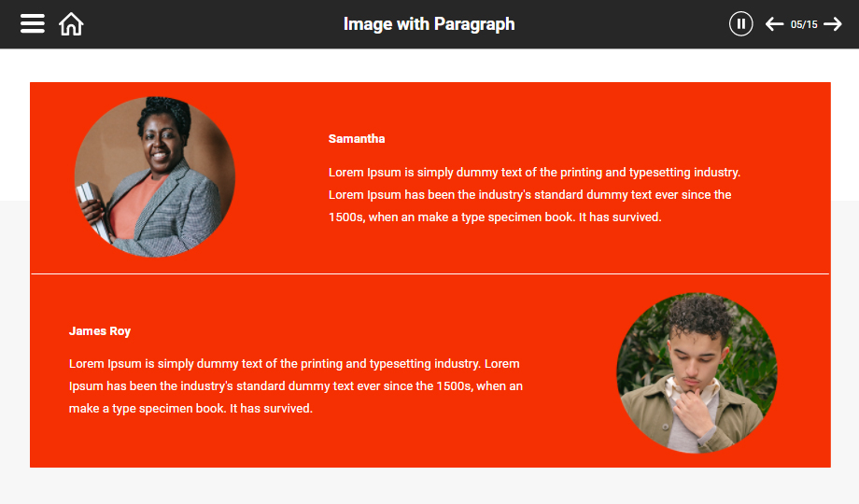Click the divider line between the profiles
The height and width of the screenshot is (504, 859).
tap(429, 273)
